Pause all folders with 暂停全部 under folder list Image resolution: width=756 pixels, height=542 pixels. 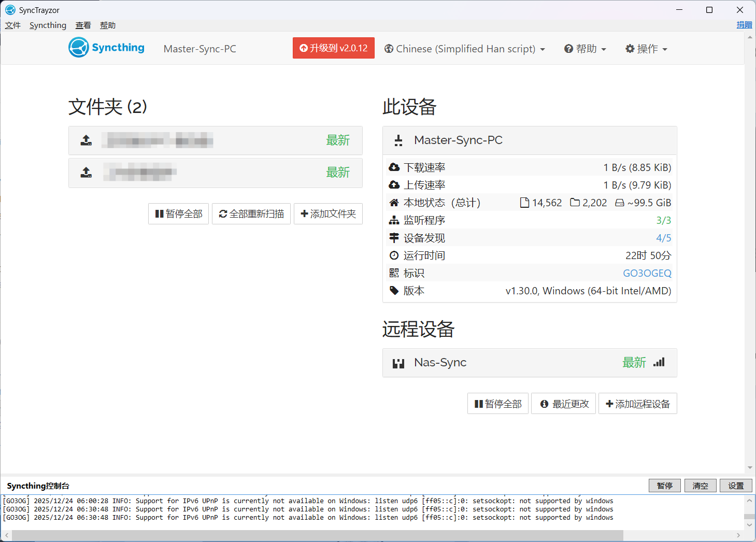coord(178,213)
